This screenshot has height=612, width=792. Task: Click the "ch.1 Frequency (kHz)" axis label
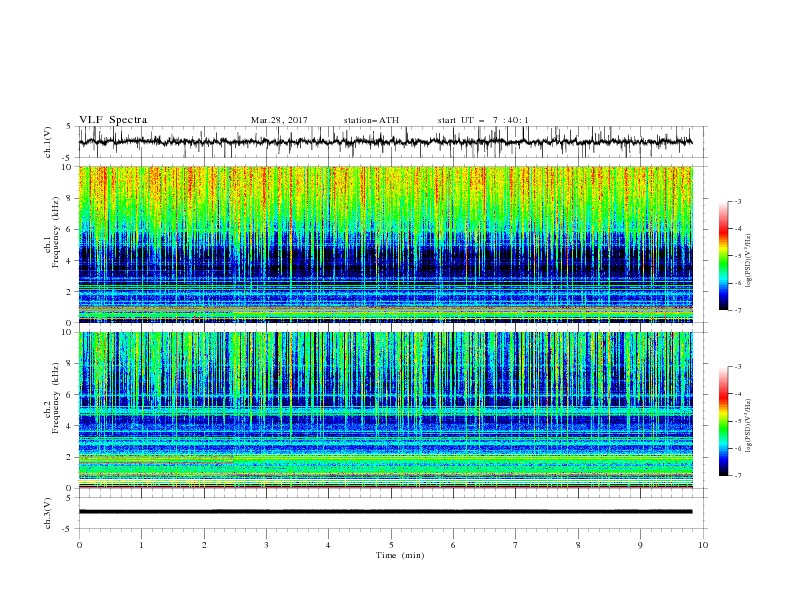[x=52, y=232]
